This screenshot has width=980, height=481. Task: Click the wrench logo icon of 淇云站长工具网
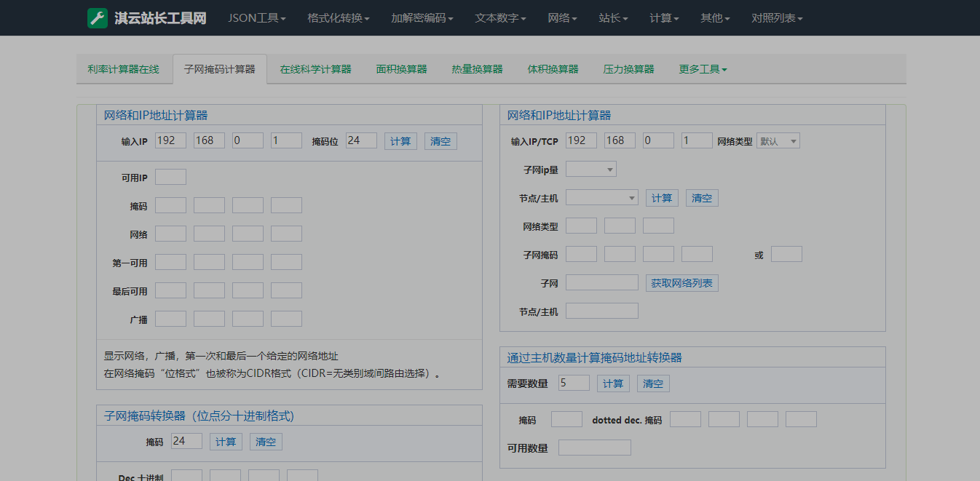[98, 18]
